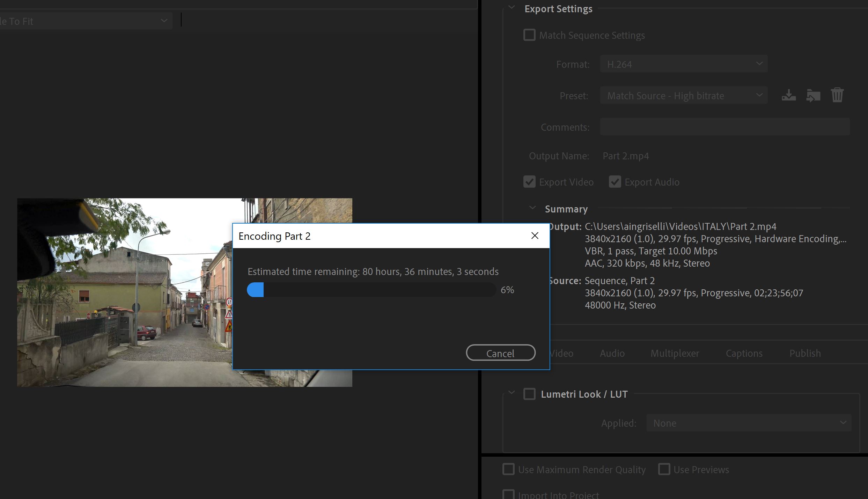Collapse the Export Settings section
Image resolution: width=868 pixels, height=499 pixels.
(512, 8)
